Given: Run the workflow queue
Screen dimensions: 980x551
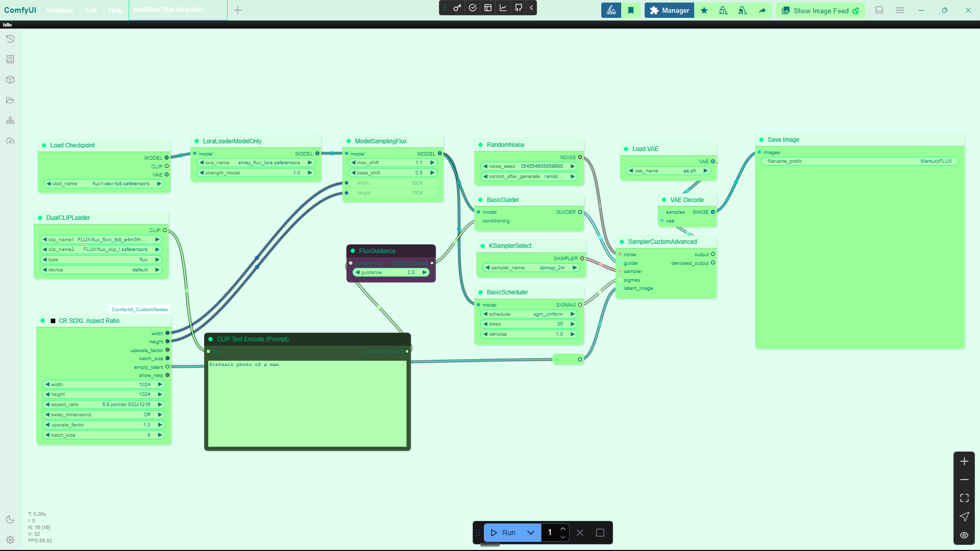Looking at the screenshot, I should pyautogui.click(x=503, y=533).
